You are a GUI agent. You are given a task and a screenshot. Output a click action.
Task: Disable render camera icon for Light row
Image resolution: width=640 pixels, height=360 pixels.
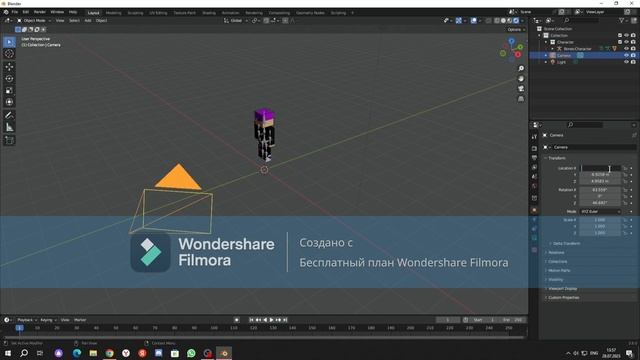[x=633, y=62]
